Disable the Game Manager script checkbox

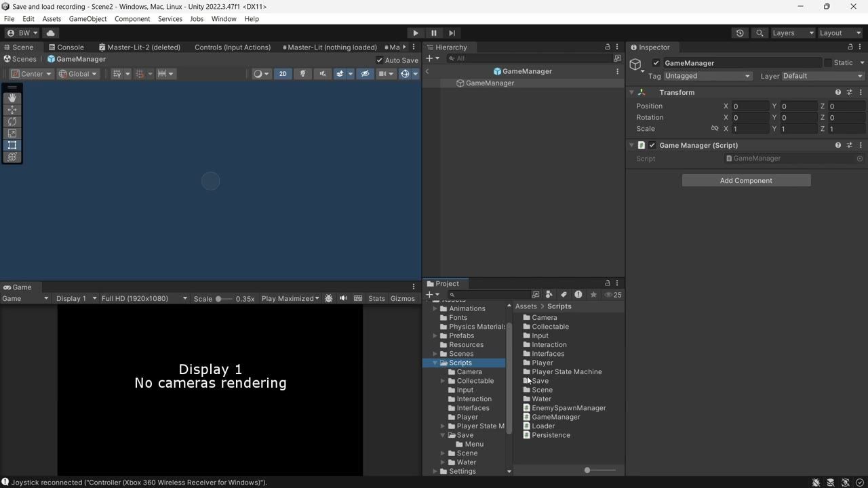point(652,145)
